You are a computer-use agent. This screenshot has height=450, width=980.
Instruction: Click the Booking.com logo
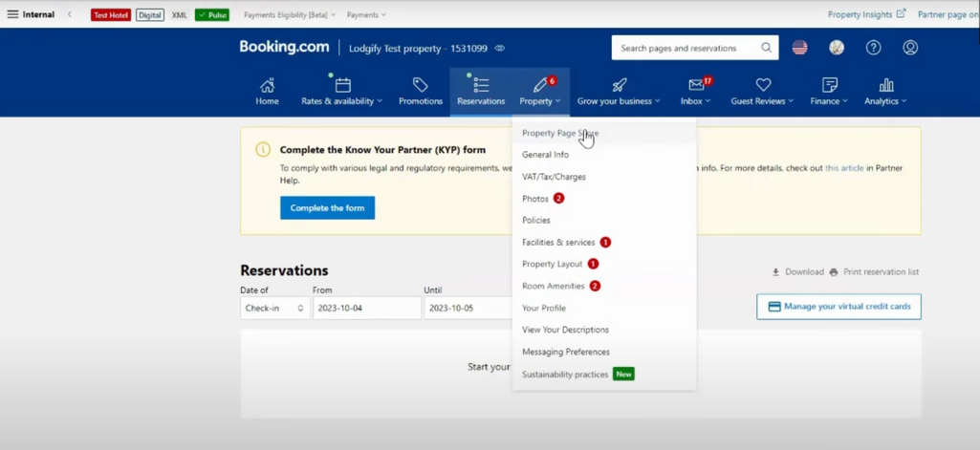point(284,48)
